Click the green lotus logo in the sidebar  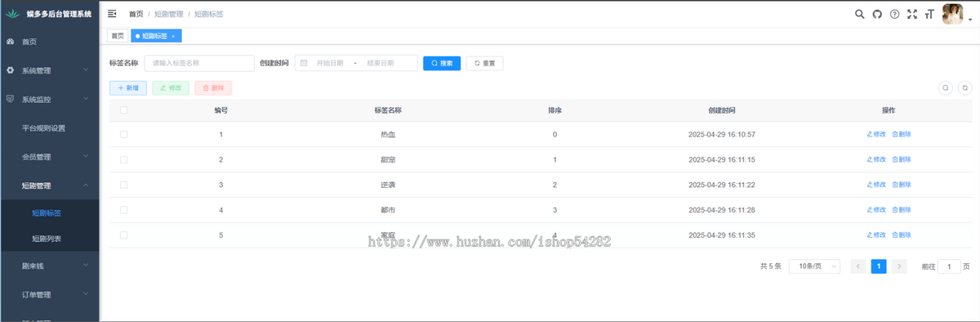11,14
